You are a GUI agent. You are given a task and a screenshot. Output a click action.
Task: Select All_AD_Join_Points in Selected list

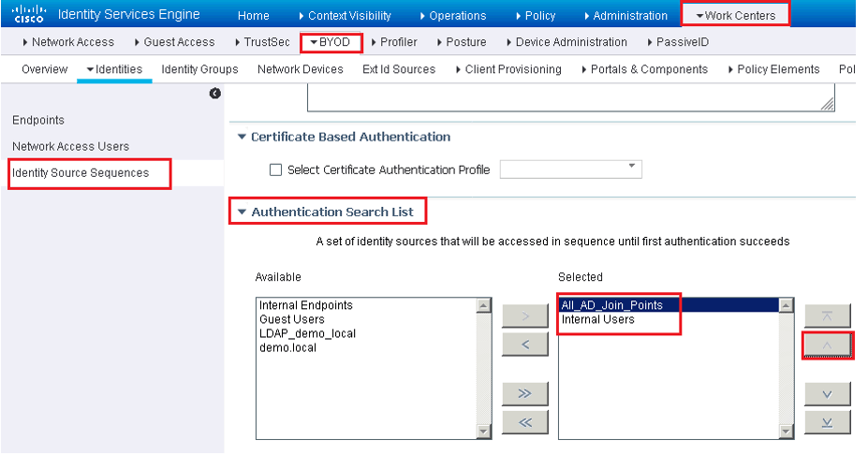(611, 305)
